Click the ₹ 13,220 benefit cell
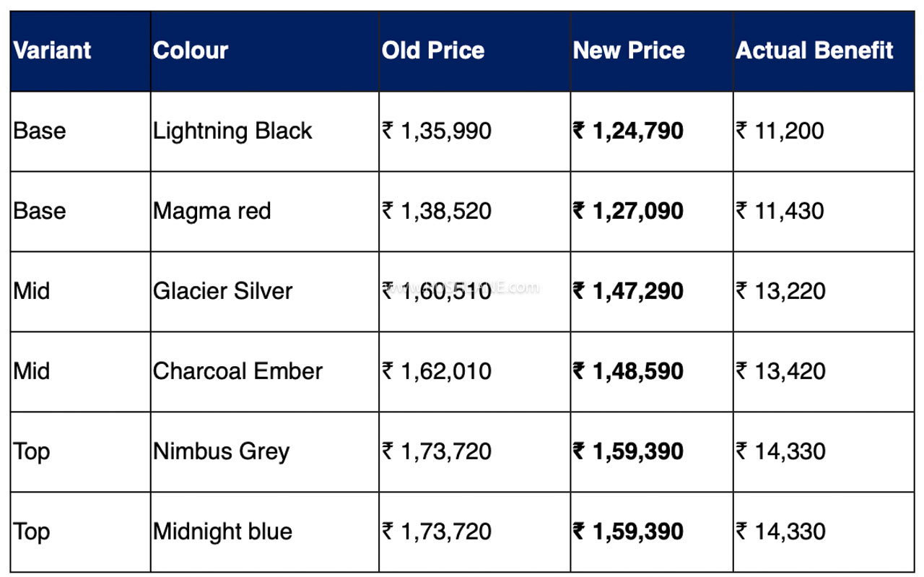 (780, 291)
